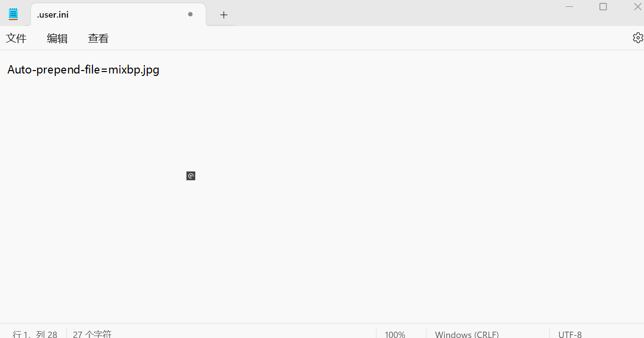
Task: Open the settings gear icon
Action: click(638, 38)
